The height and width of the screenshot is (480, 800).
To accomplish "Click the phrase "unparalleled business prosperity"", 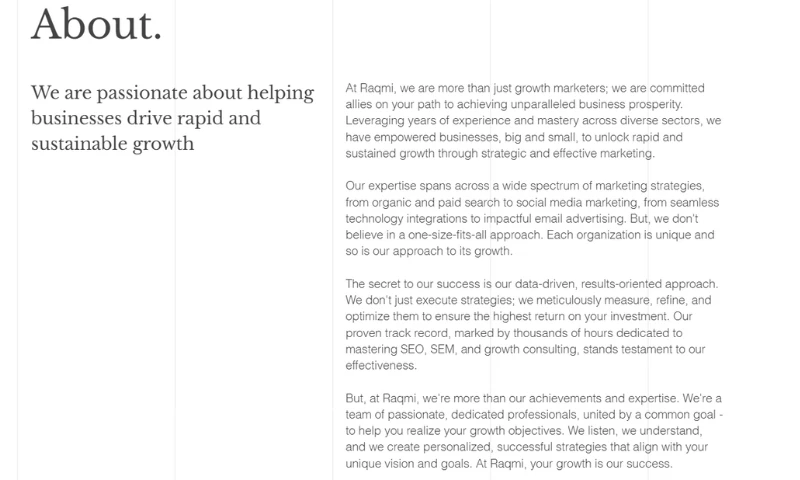I will click(590, 104).
